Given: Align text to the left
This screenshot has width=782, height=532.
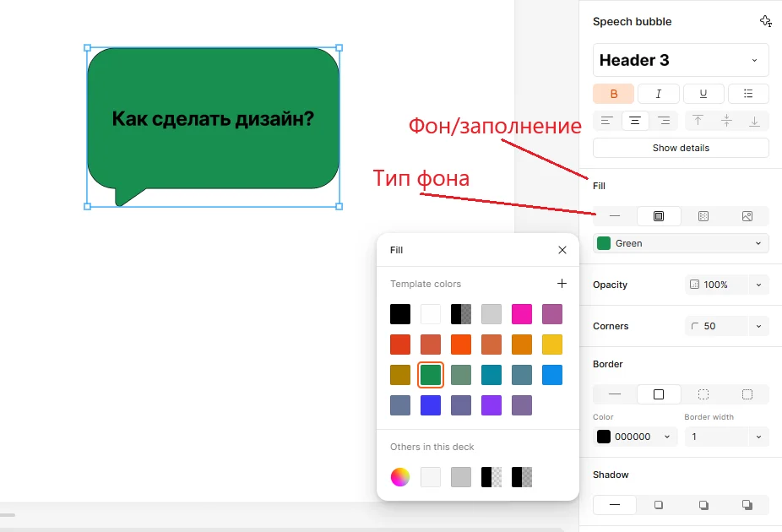Looking at the screenshot, I should [x=606, y=121].
